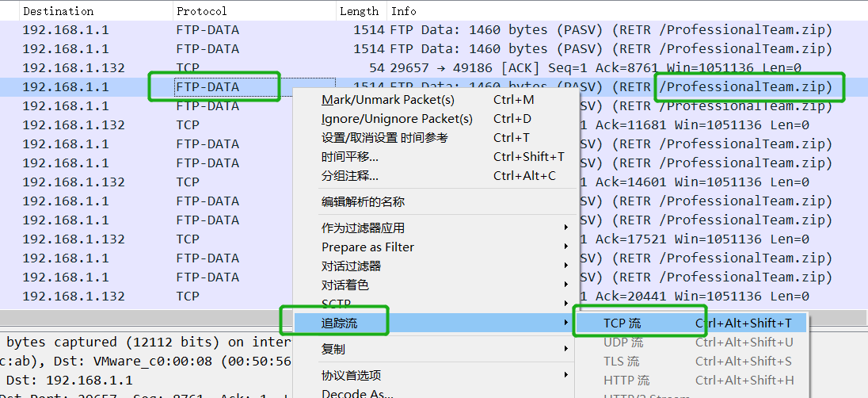Select the 'Dst: 192.168.1.1' detail line
This screenshot has width=868, height=398.
[147, 381]
